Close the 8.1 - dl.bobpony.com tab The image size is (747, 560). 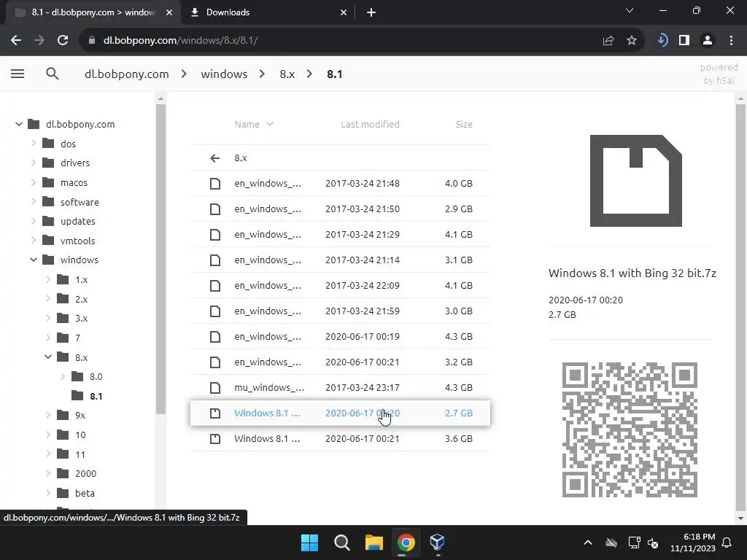tap(169, 12)
